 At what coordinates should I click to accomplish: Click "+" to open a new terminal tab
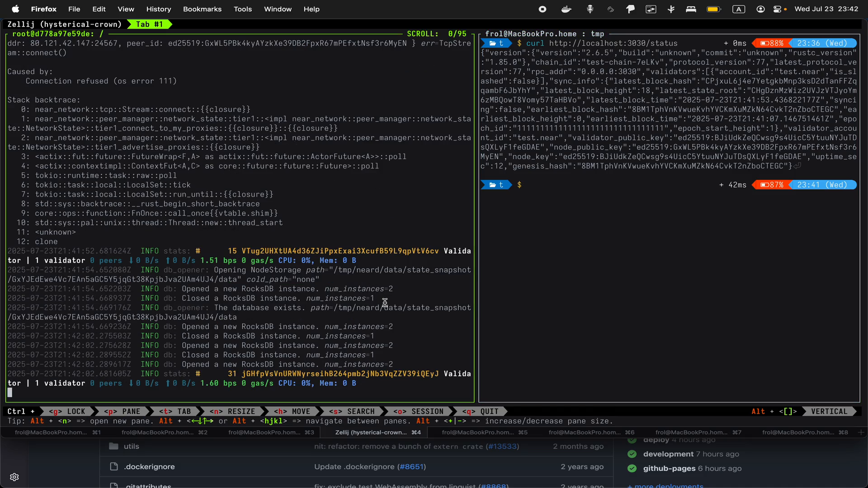[861, 432]
